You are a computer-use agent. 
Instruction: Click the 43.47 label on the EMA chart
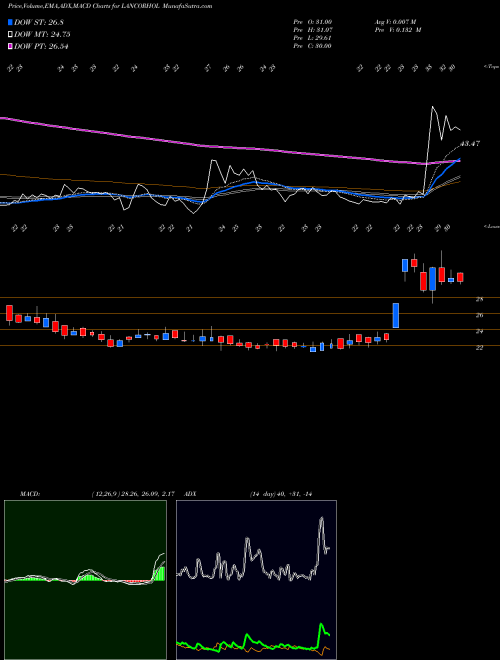(x=470, y=144)
